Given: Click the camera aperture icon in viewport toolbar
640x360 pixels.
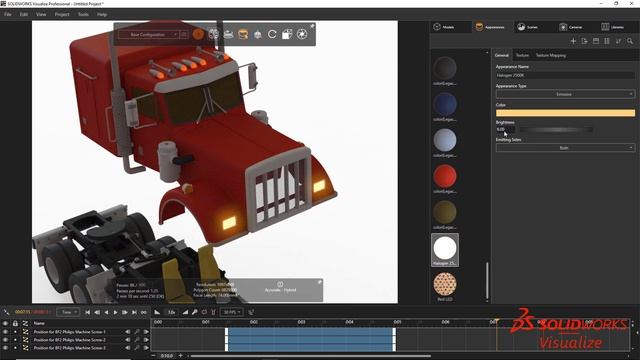Looking at the screenshot, I should [302, 34].
